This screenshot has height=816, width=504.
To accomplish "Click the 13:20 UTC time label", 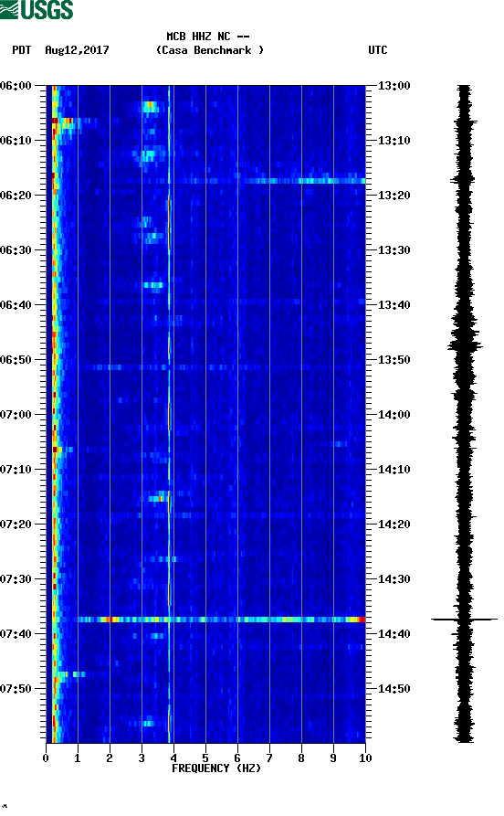I will (x=394, y=196).
